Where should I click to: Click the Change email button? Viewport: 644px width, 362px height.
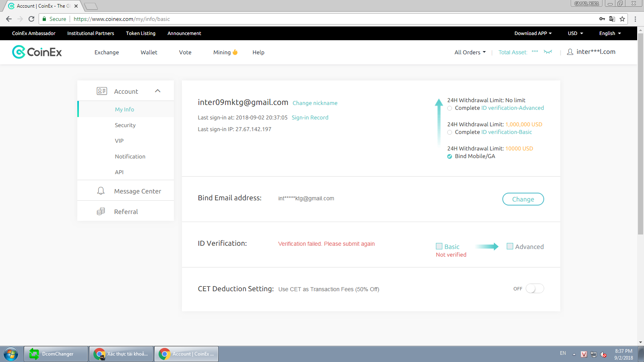tap(523, 199)
